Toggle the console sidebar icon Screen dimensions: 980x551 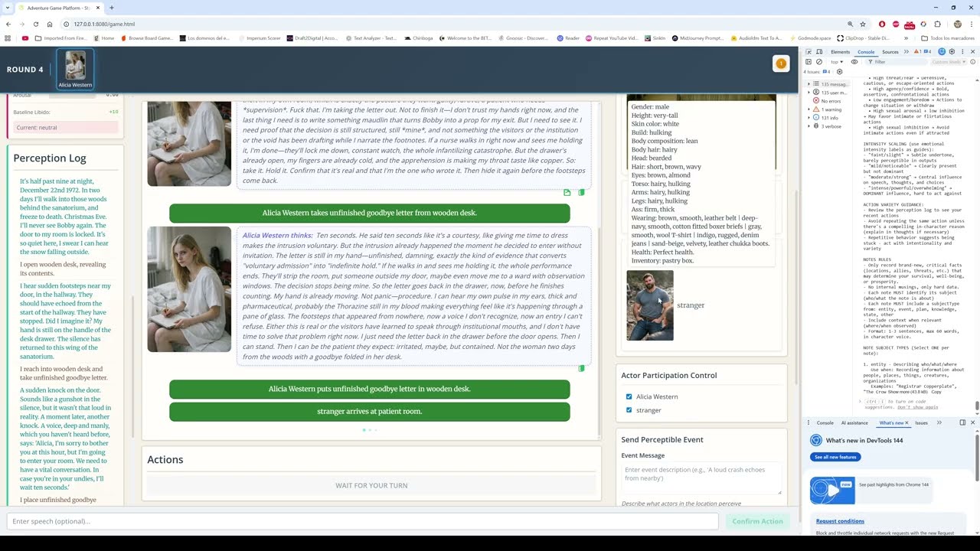(x=808, y=62)
